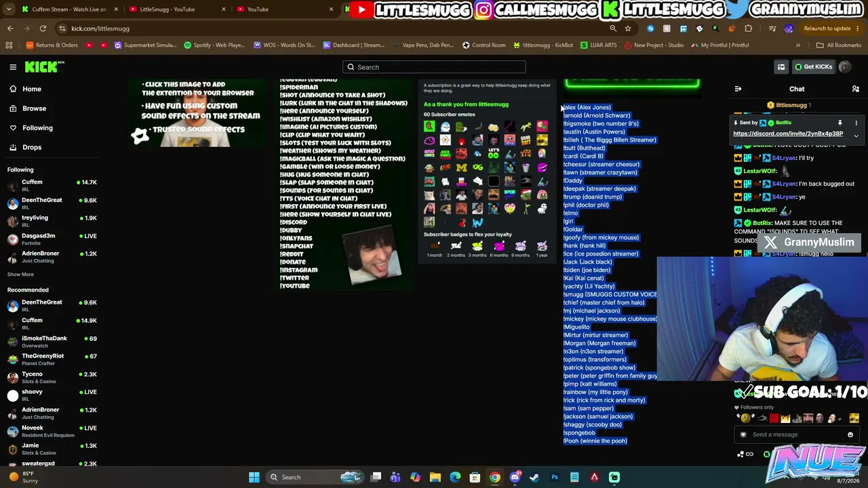Open iSmokeThaDank recommended channel
The image size is (868, 488).
tap(52, 341)
